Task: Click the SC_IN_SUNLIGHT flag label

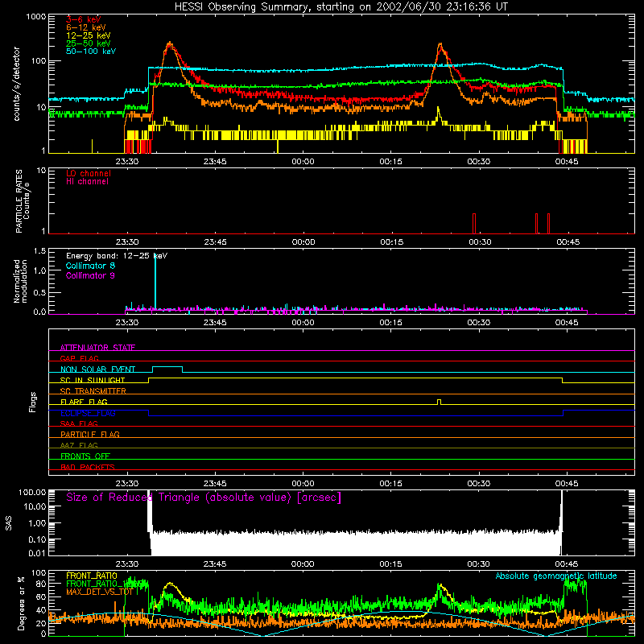Action: pyautogui.click(x=93, y=380)
